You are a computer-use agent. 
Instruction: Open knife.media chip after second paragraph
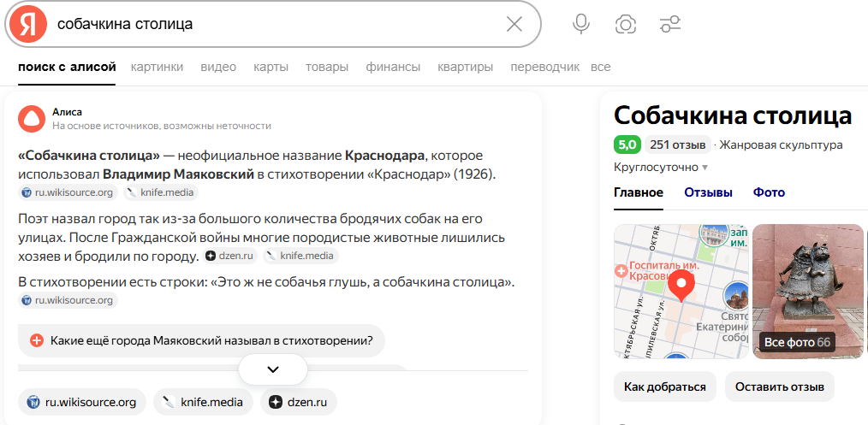pyautogui.click(x=300, y=256)
